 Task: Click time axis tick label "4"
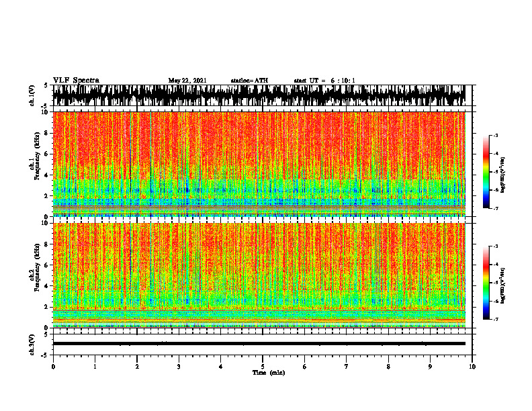coord(221,367)
